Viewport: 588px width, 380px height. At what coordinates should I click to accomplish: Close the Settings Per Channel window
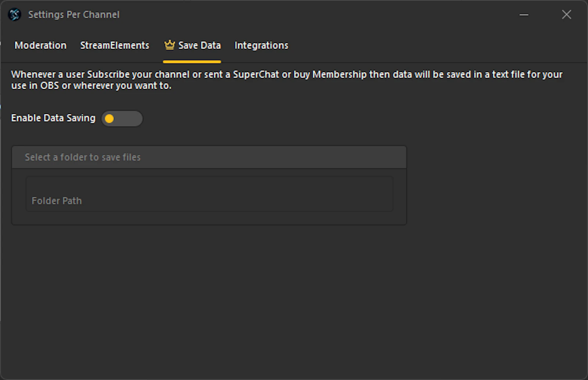point(566,15)
